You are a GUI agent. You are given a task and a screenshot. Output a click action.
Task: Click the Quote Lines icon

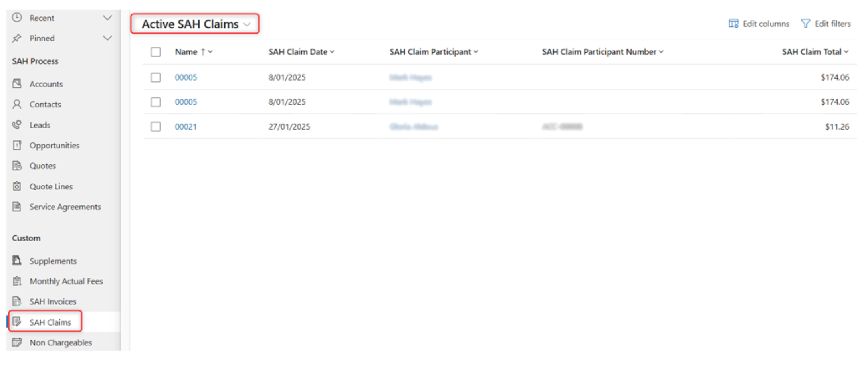pos(17,186)
